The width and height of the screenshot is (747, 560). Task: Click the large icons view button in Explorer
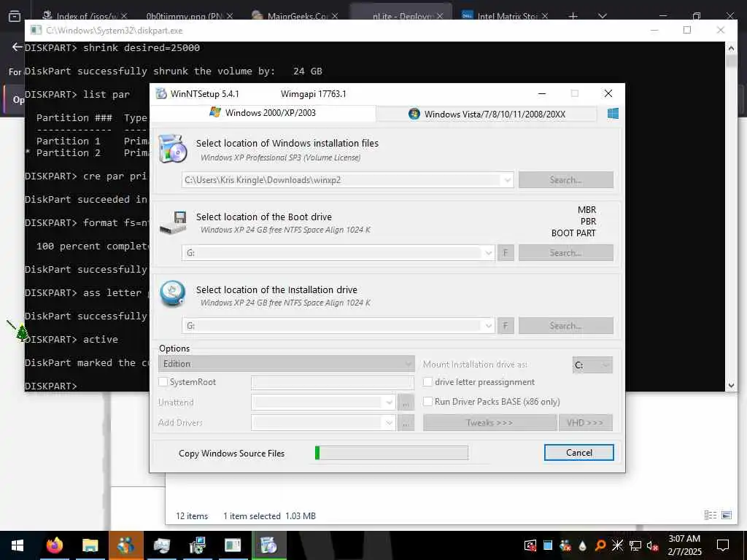pos(727,516)
